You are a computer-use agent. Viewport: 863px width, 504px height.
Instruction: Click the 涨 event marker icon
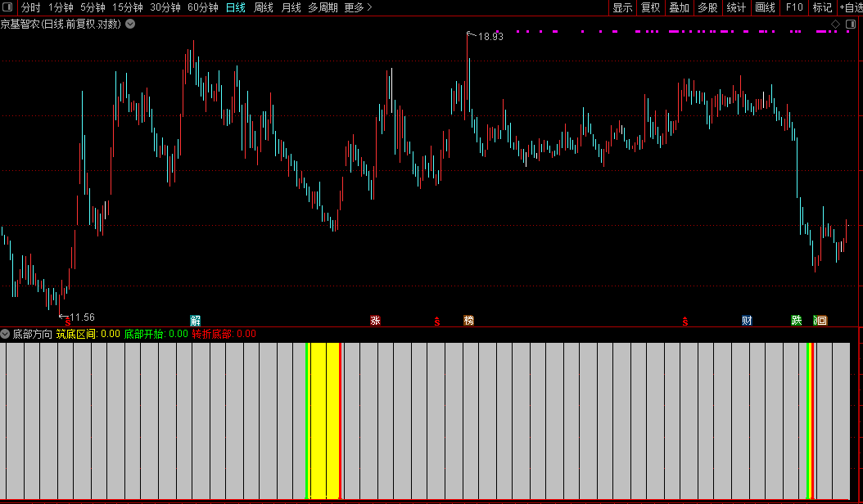[x=375, y=320]
